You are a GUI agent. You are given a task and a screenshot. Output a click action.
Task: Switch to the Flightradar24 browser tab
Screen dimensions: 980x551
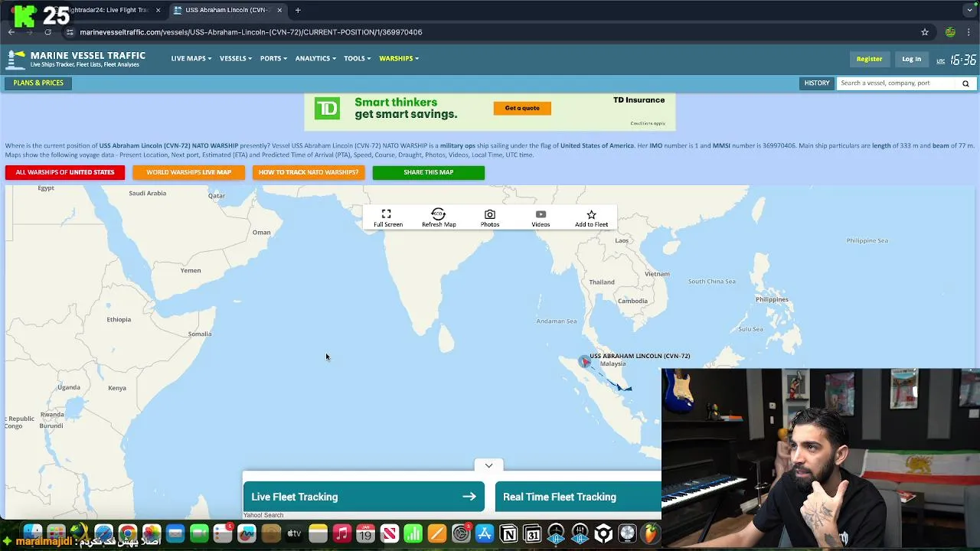107,10
